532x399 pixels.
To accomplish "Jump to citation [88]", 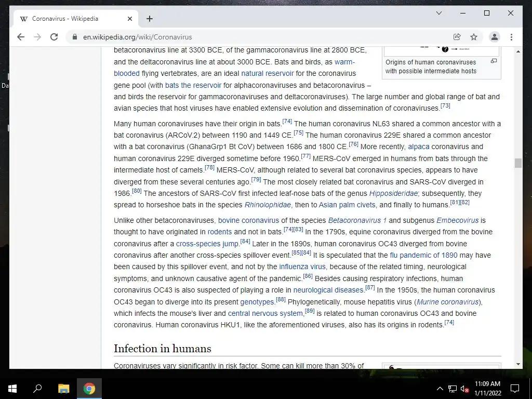I will (x=281, y=300).
